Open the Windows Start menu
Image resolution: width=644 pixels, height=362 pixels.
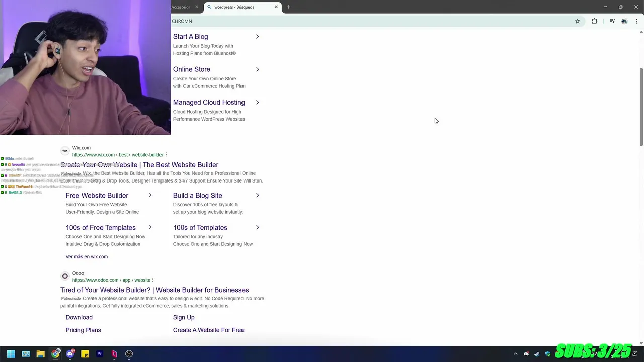11,354
